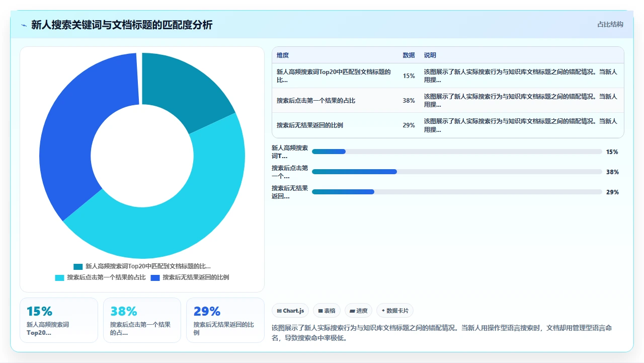The width and height of the screenshot is (644, 363).
Task: Click the 占比结构 label in the header
Action: coord(610,24)
